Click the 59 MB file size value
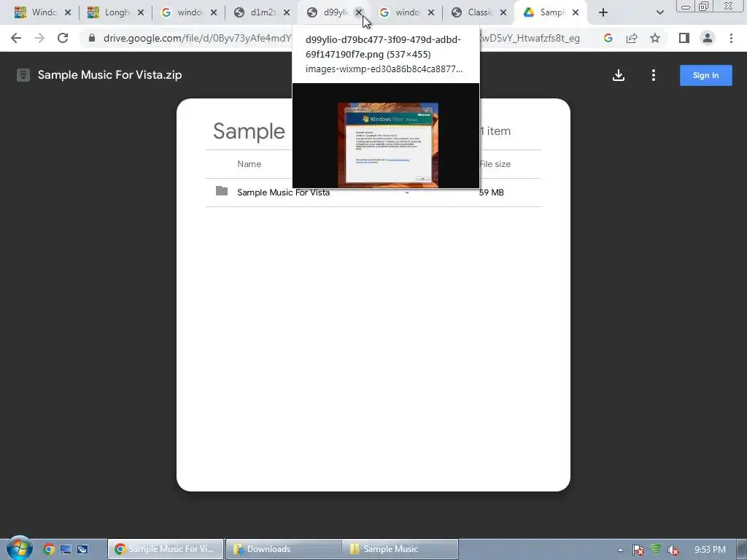 [491, 192]
